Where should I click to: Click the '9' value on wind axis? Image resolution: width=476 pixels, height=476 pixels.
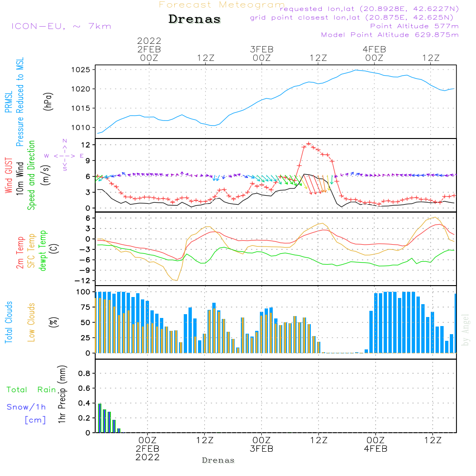pyautogui.click(x=88, y=160)
